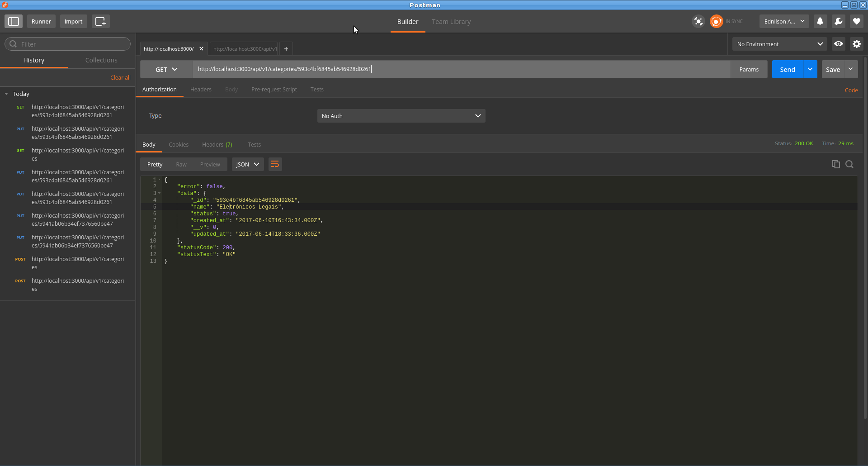This screenshot has width=868, height=466.
Task: Search the response with the magnifier icon
Action: pyautogui.click(x=849, y=164)
